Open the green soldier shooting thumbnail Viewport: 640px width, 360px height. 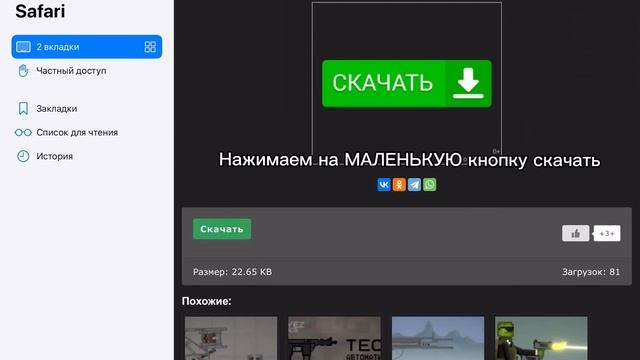tap(541, 338)
